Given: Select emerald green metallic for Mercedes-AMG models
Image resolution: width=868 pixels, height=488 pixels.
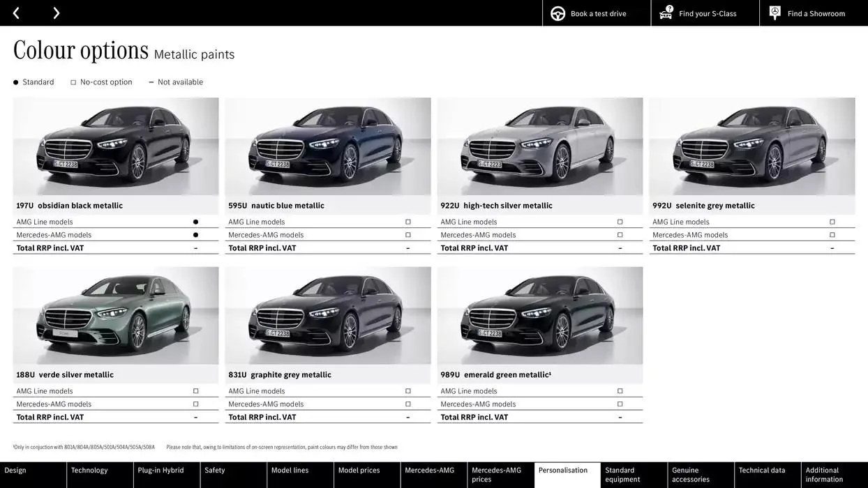Looking at the screenshot, I should coord(620,403).
